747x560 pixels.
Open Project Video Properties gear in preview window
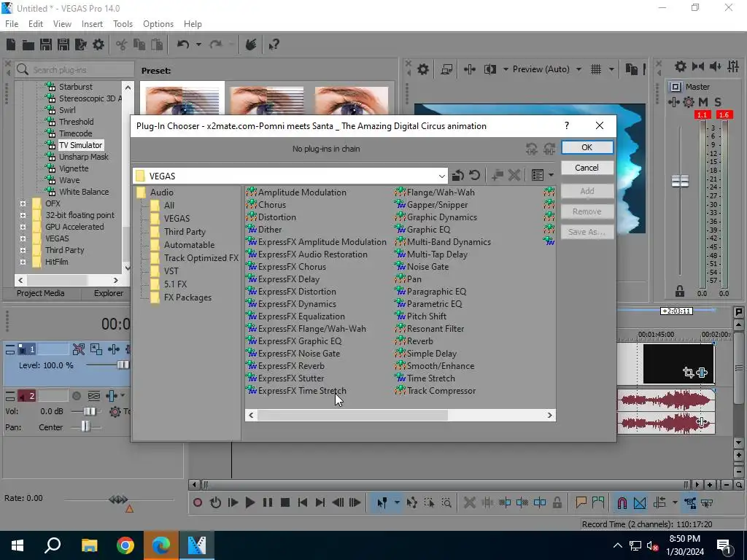click(x=423, y=69)
